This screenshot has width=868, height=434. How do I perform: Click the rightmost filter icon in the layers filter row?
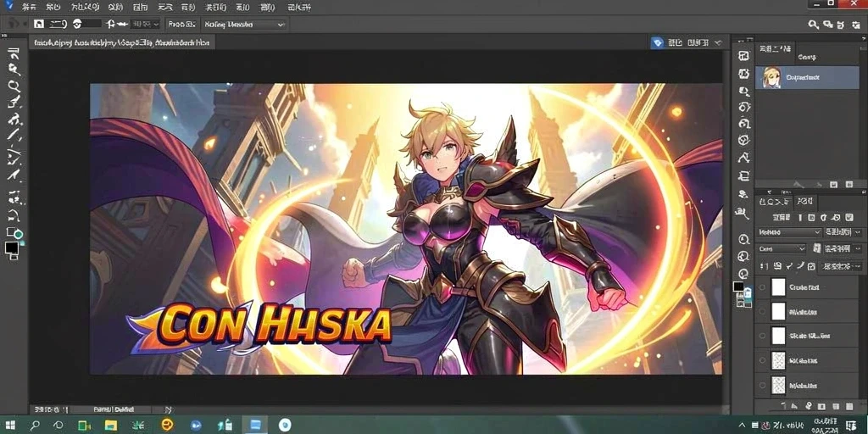pos(848,218)
